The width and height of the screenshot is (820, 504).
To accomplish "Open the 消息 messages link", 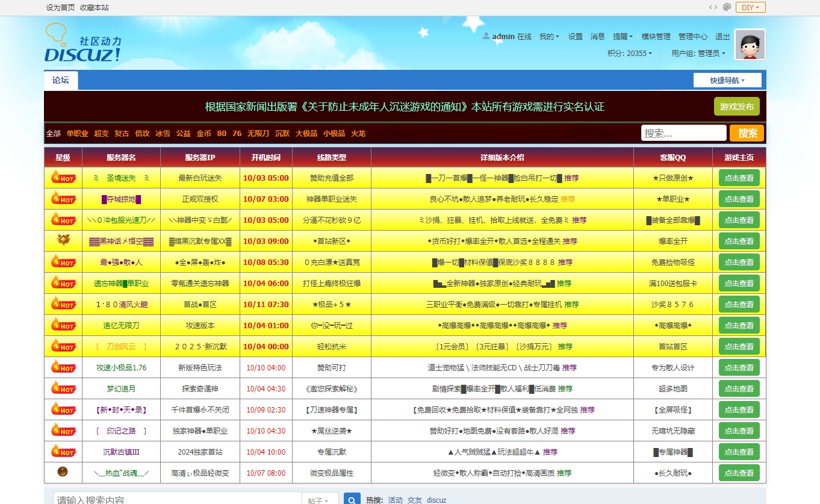I will pos(598,37).
